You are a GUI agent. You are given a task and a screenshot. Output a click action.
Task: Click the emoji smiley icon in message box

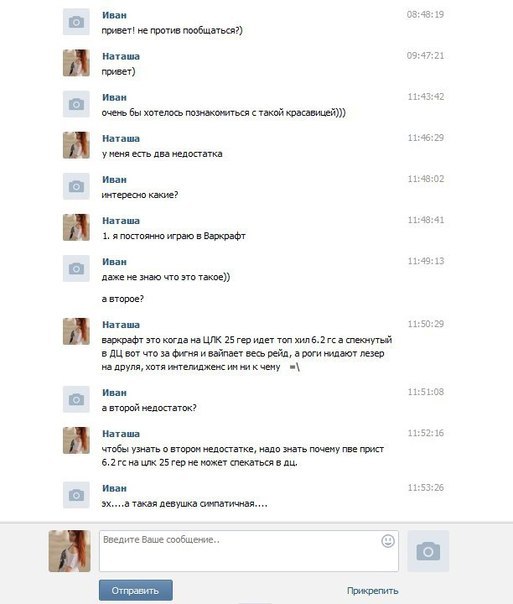[x=388, y=541]
